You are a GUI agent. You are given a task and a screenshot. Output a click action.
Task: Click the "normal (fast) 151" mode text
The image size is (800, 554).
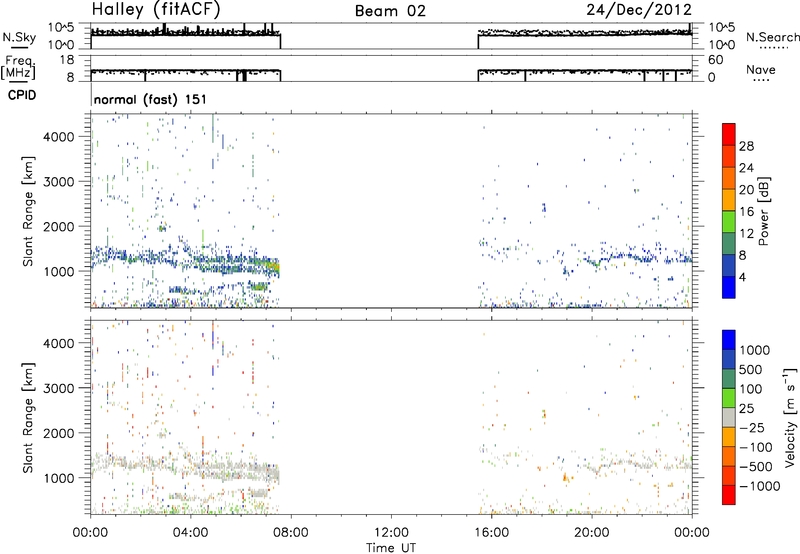click(151, 99)
